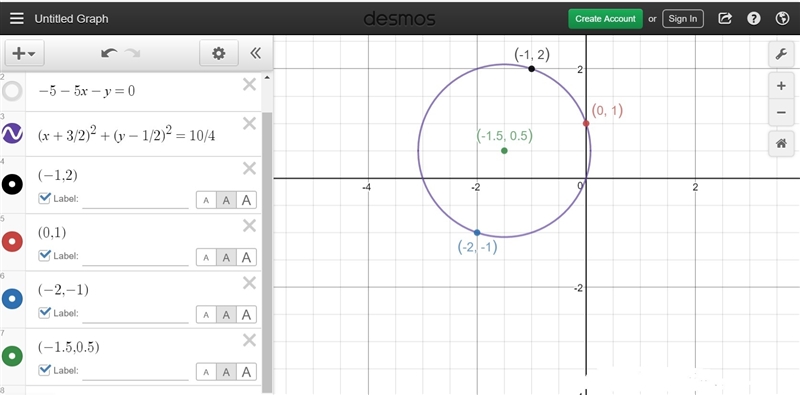Open expression list gear settings
Viewport: 800px width, 395px height.
pyautogui.click(x=219, y=53)
